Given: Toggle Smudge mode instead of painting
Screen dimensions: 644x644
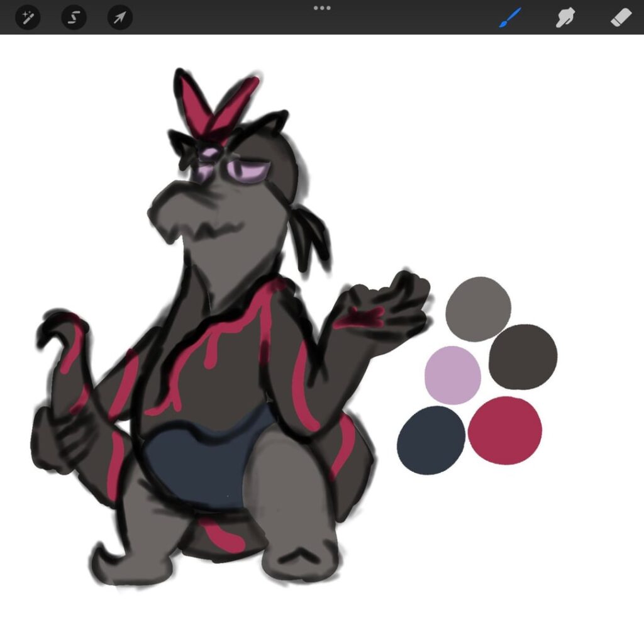Looking at the screenshot, I should coord(563,18).
